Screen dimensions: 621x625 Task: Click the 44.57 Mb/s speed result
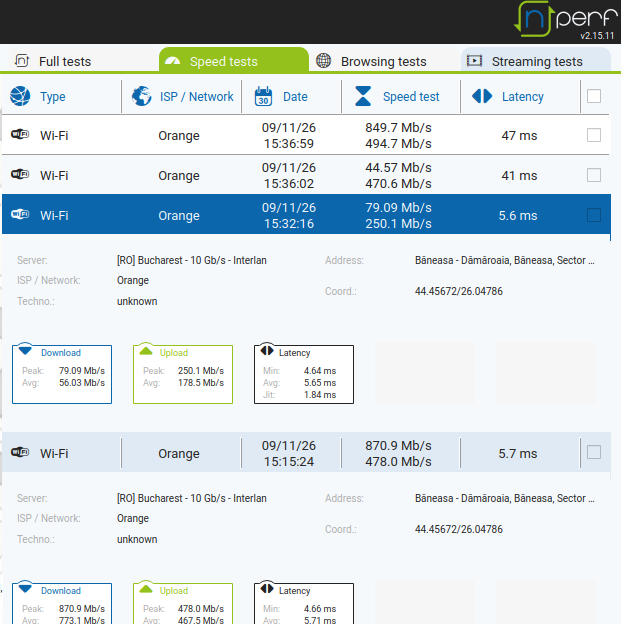click(x=398, y=167)
